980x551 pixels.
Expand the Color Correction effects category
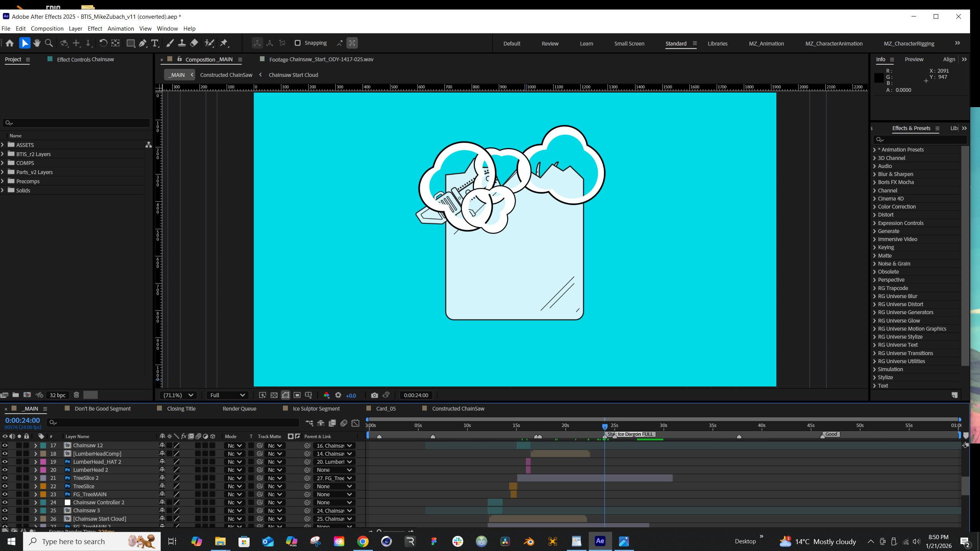point(874,207)
